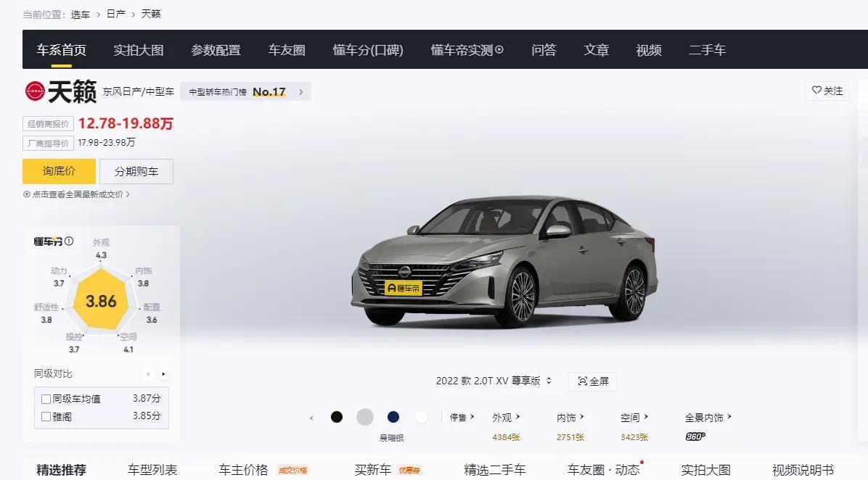Expand the 中型轿车热门榜 No.17 ranking chevron
Viewport: 868px width, 480px height.
click(x=300, y=92)
